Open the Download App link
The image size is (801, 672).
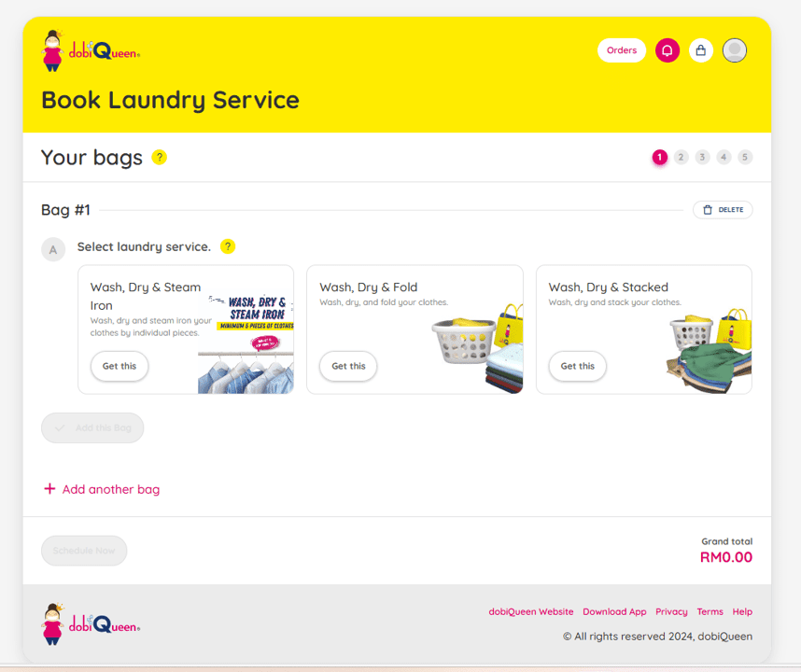[614, 611]
